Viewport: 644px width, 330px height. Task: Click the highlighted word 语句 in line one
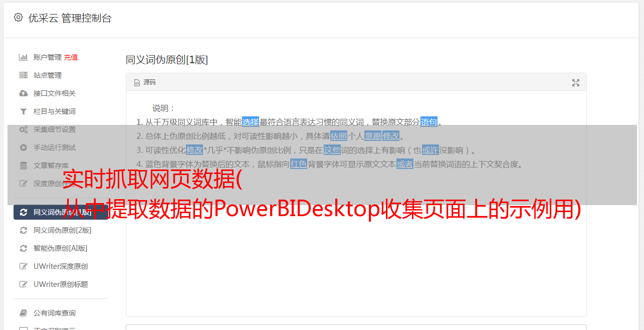(429, 122)
